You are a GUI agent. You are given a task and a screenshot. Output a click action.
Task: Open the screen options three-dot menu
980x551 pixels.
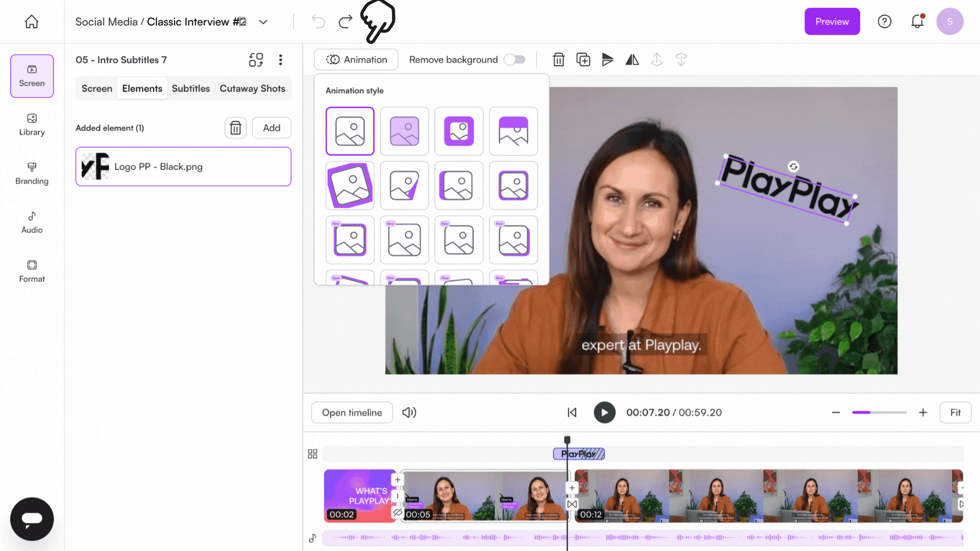[x=280, y=60]
